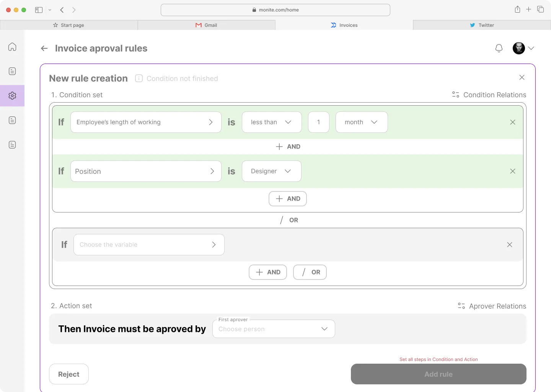
Task: Click the plain AND connector between conditions
Action: coord(288,147)
